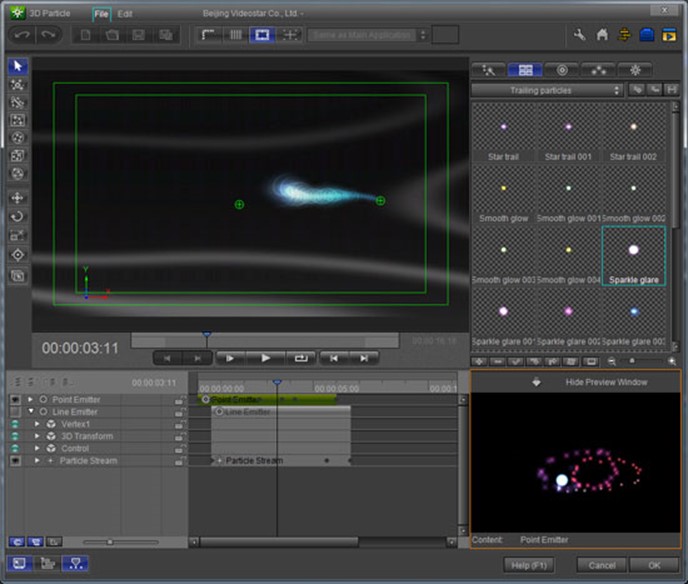688x584 pixels.
Task: Click the undo arrow icon
Action: [x=22, y=35]
